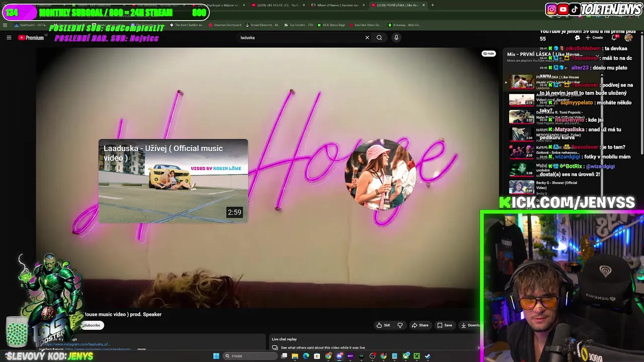
Task: Click the Hledat taskbar search box
Action: (250, 356)
